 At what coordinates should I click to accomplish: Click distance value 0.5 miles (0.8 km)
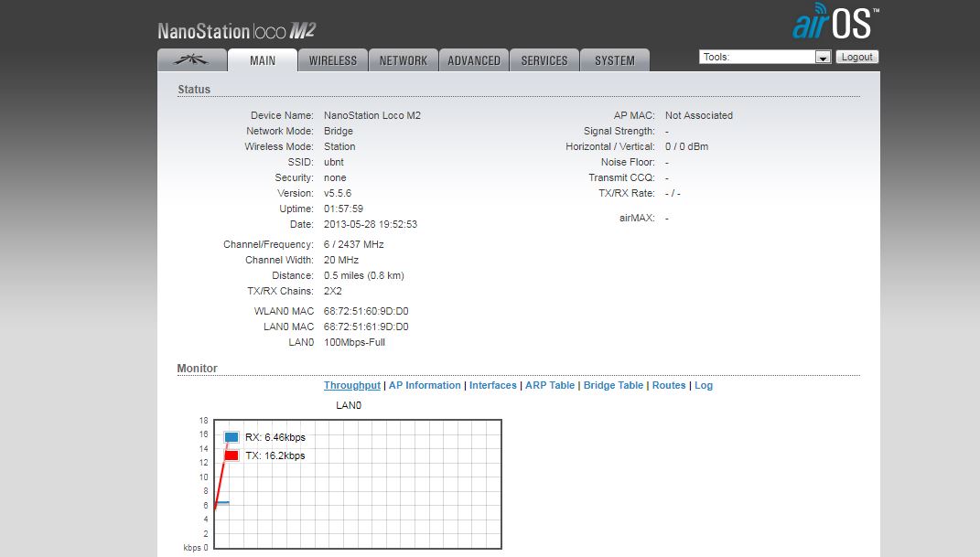[364, 276]
